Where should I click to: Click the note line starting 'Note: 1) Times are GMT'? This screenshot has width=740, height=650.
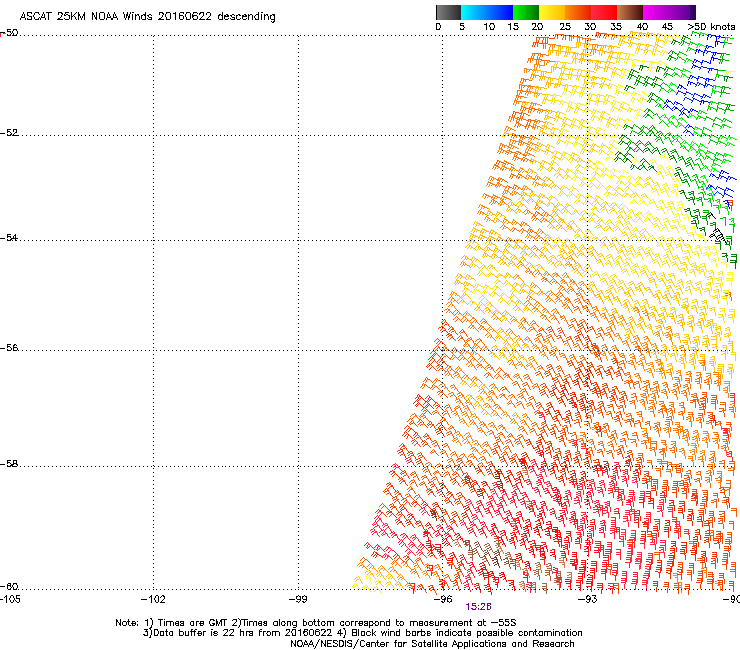[316, 623]
